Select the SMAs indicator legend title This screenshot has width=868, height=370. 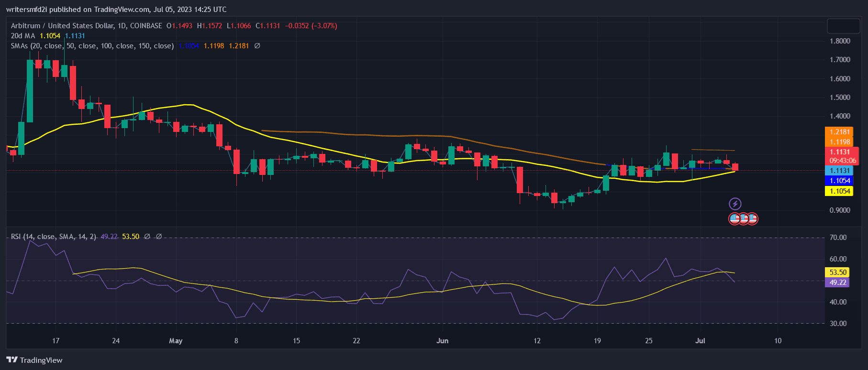click(x=92, y=46)
